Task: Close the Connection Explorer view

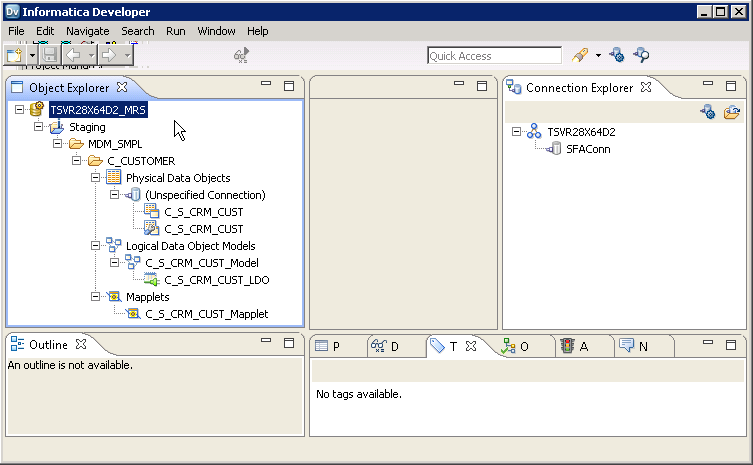Action: tap(646, 87)
